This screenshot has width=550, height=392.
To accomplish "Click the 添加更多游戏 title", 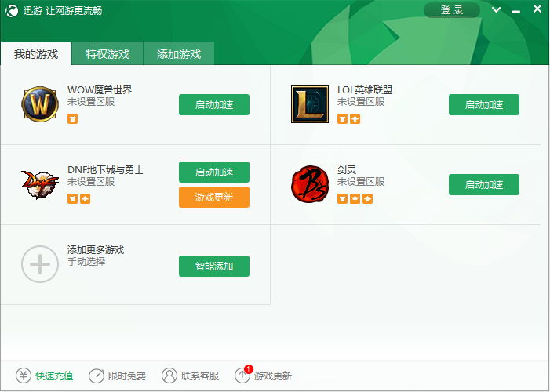I will click(x=96, y=250).
